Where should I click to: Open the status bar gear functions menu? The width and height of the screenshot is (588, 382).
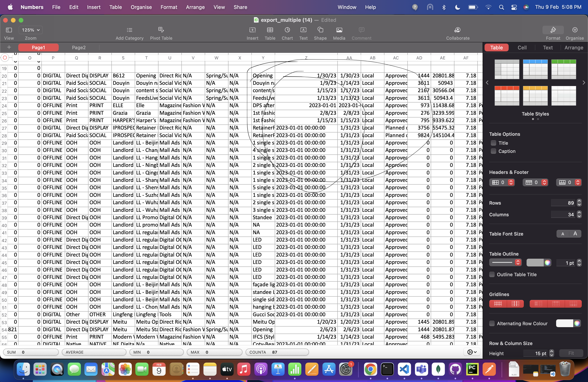[x=472, y=352]
